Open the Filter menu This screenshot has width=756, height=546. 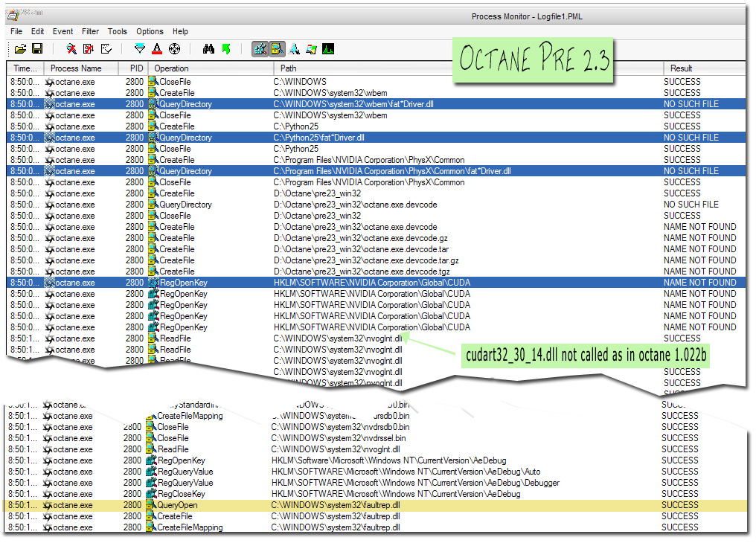click(90, 31)
